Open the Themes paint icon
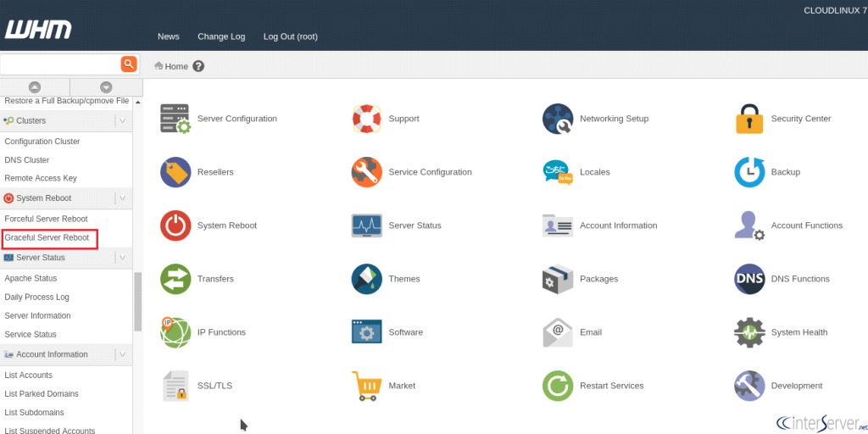Viewport: 868px width, 434px height. tap(366, 279)
